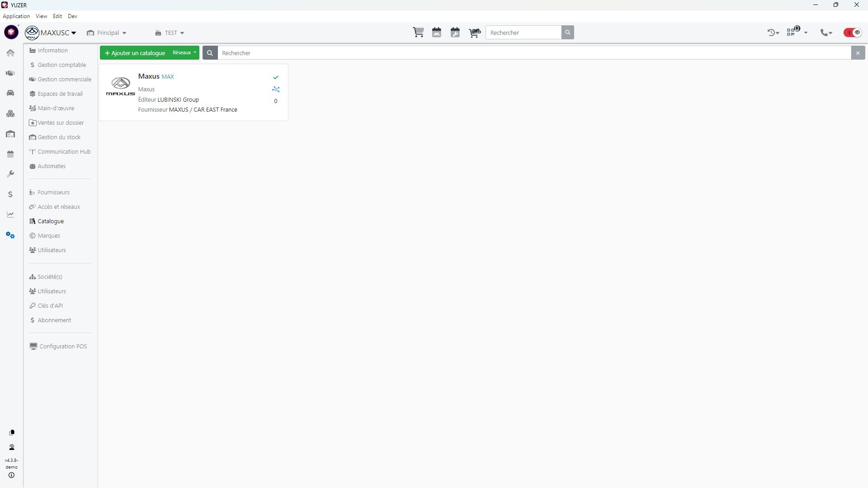Open the wrench tool sidebar icon
The image size is (868, 488).
(10, 174)
